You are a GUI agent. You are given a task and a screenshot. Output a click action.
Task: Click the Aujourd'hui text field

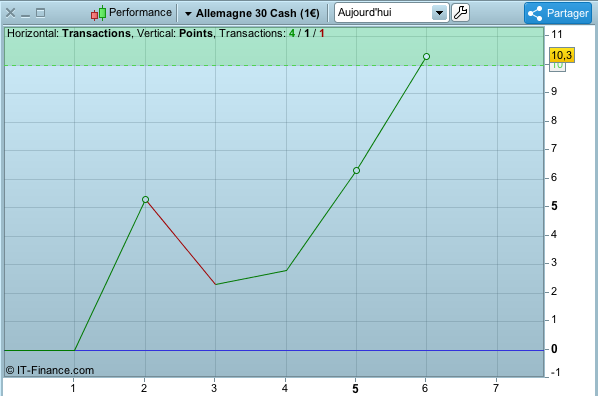[383, 13]
